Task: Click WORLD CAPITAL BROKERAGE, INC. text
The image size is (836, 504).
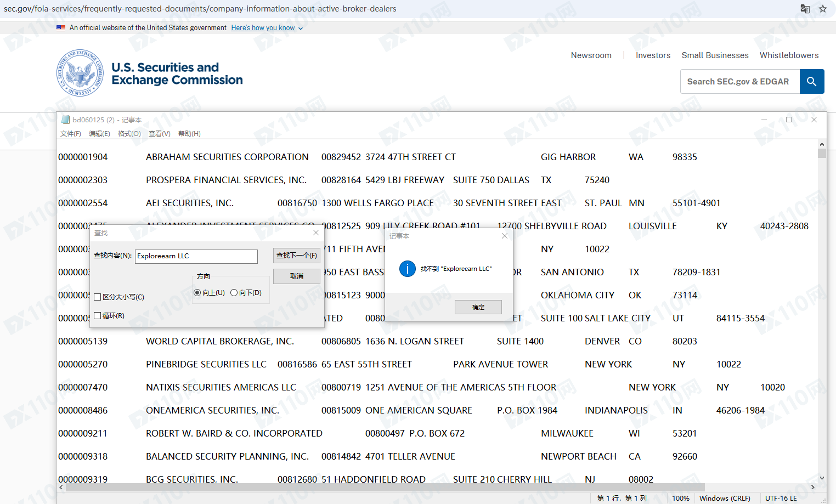Action: point(220,341)
